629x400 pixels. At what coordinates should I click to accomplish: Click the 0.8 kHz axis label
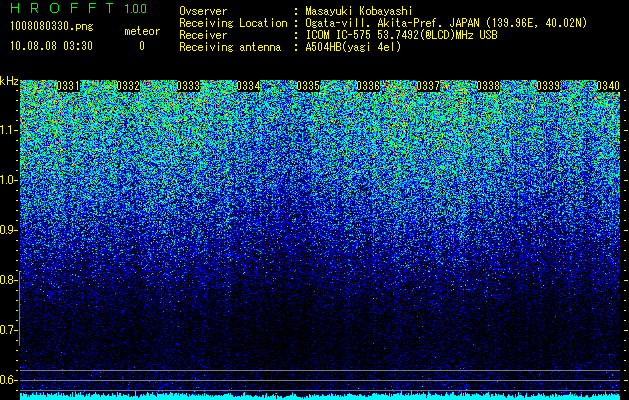8,280
